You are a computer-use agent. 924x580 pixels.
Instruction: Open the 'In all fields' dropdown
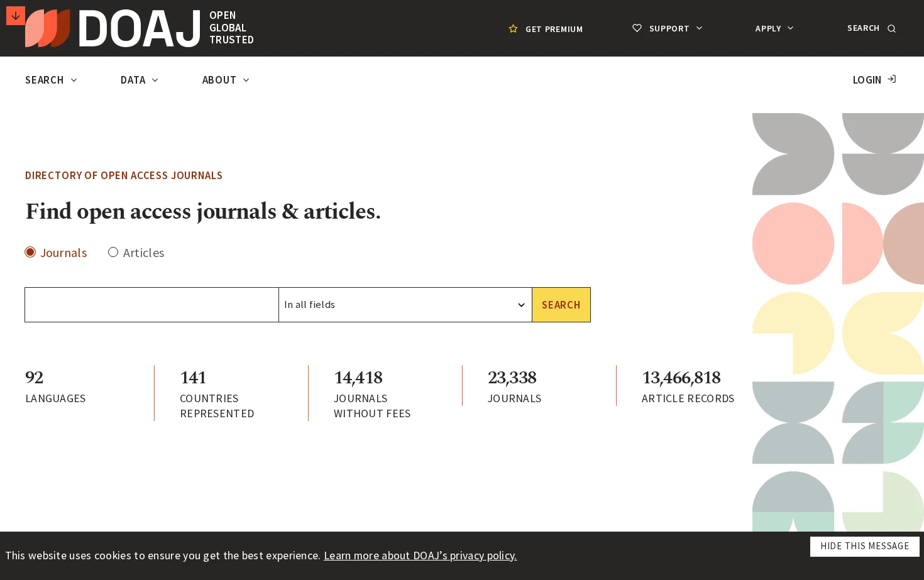[405, 305]
